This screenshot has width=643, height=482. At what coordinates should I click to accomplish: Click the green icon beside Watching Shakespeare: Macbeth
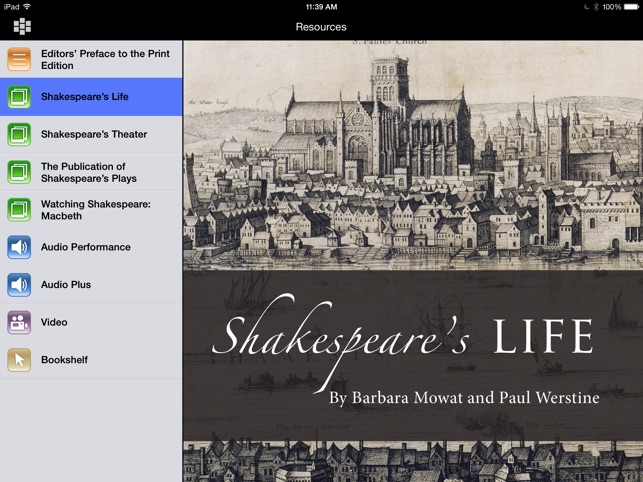coord(19,210)
